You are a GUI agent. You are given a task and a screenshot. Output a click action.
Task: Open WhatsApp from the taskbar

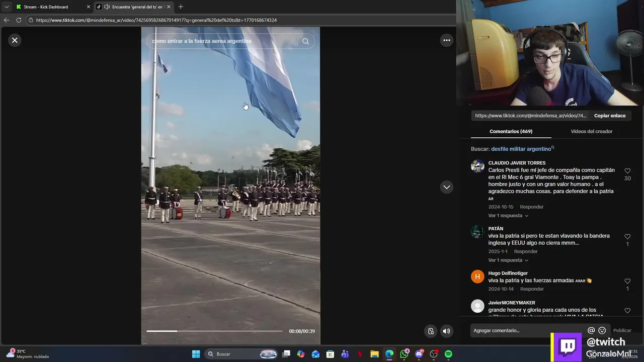[404, 354]
